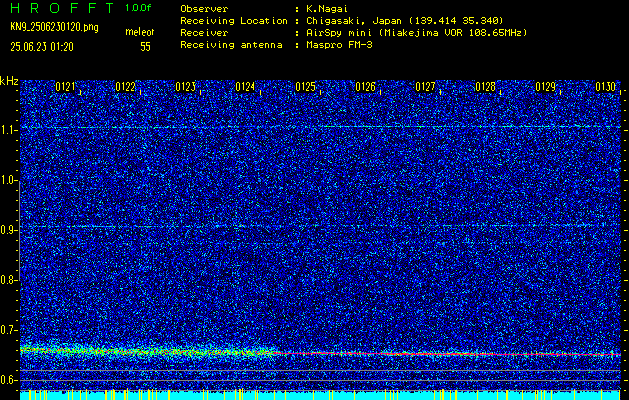
Task: Select the file name KN9_2506230120.png
Action: pyautogui.click(x=54, y=27)
